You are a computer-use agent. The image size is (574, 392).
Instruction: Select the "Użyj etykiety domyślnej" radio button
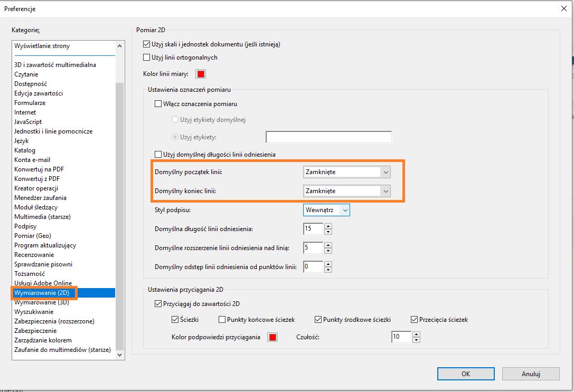tap(174, 119)
